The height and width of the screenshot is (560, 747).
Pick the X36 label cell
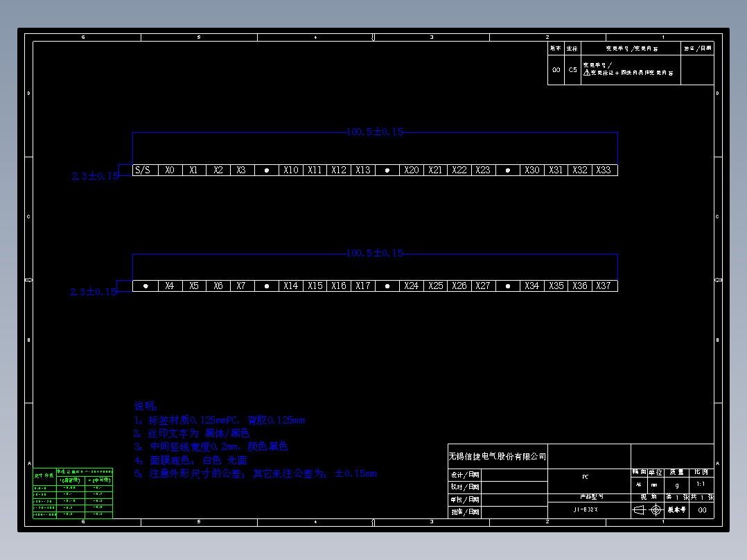pos(580,286)
